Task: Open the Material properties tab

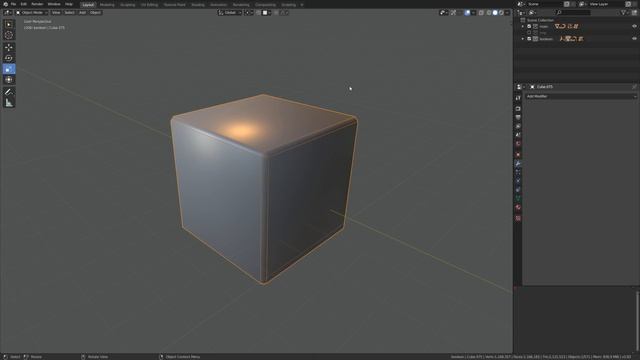Action: [x=518, y=207]
